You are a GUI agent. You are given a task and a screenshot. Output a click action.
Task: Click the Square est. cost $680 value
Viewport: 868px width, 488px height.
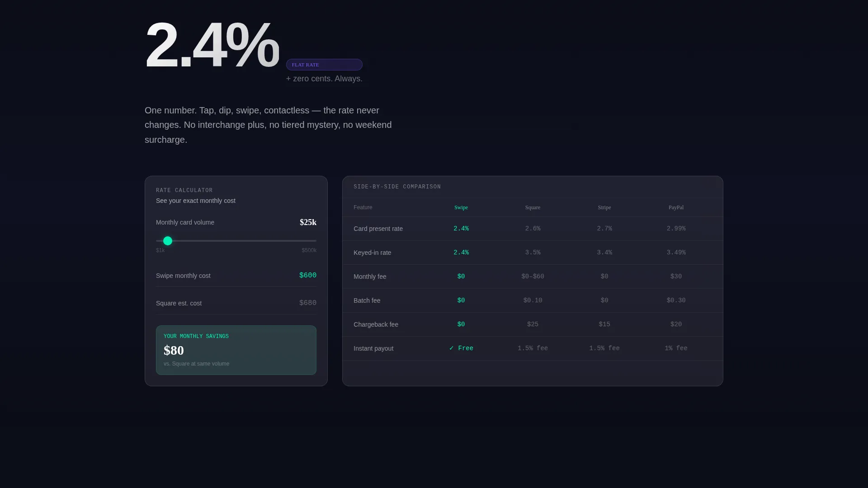point(308,303)
